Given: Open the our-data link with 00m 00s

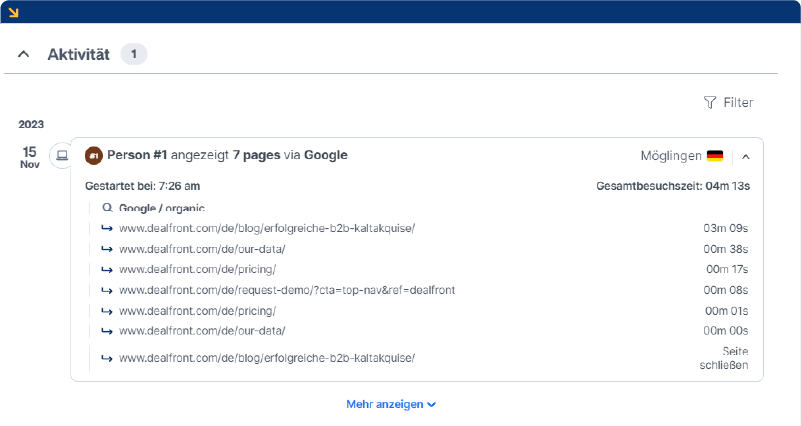Looking at the screenshot, I should 202,331.
